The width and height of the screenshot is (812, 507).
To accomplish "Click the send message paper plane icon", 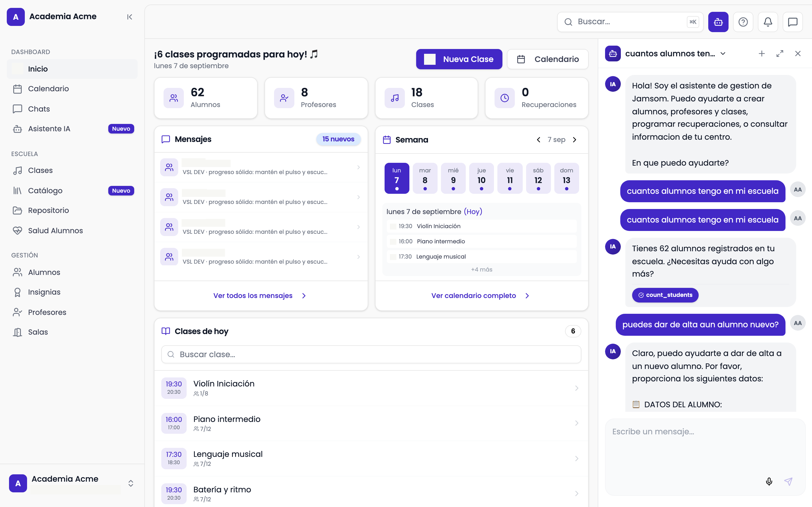I will click(x=788, y=482).
